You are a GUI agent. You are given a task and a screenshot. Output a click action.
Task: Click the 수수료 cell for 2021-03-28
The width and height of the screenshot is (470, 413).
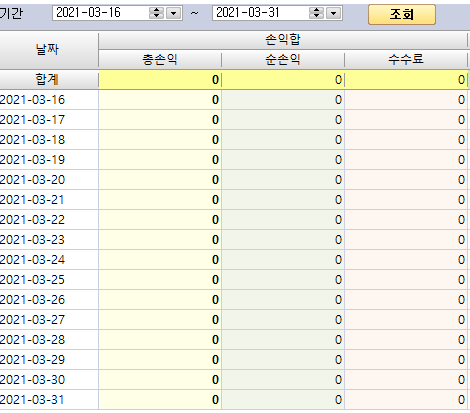tap(406, 340)
